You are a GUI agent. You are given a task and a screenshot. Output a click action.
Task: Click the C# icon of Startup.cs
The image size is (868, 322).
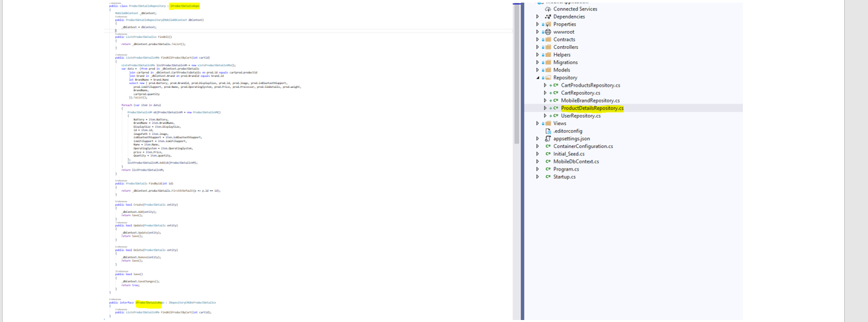(548, 177)
